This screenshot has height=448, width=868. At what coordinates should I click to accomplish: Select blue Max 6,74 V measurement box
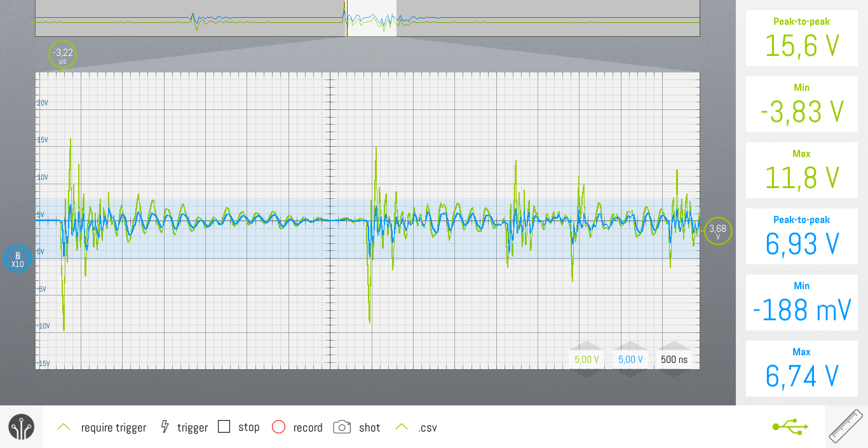pyautogui.click(x=801, y=369)
